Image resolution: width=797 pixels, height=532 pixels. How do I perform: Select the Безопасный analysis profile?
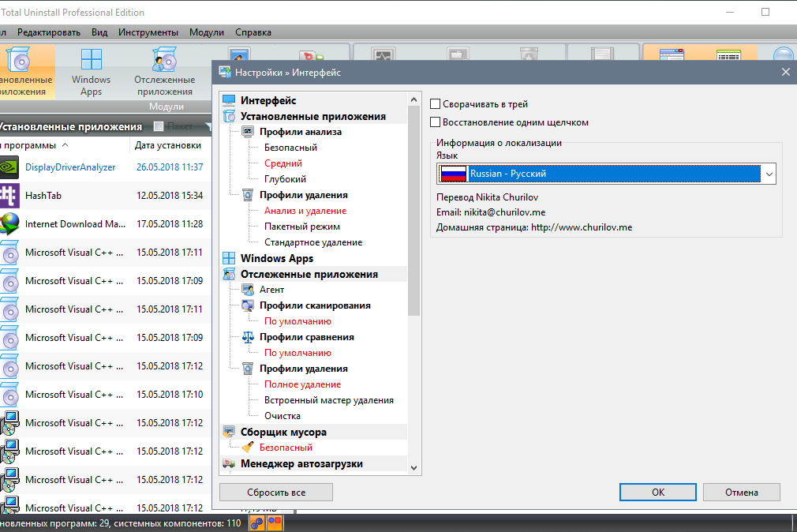(290, 148)
